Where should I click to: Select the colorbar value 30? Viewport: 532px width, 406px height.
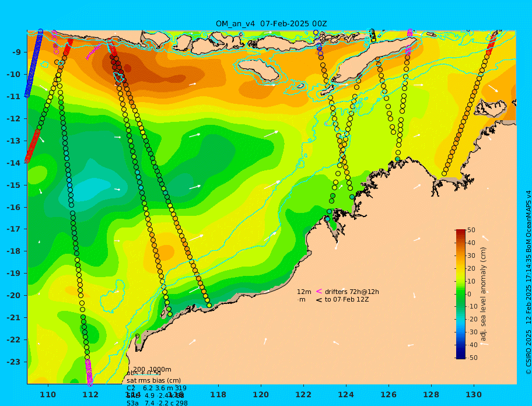point(471,256)
